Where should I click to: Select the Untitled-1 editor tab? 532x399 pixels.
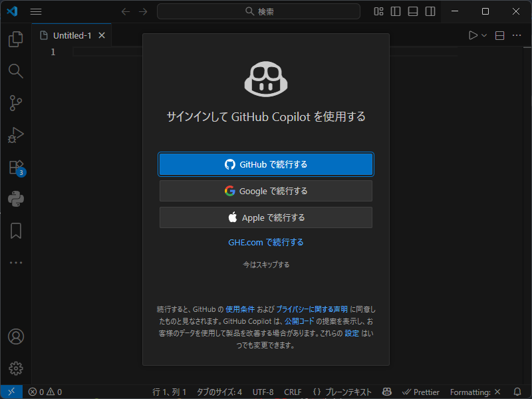click(x=72, y=35)
